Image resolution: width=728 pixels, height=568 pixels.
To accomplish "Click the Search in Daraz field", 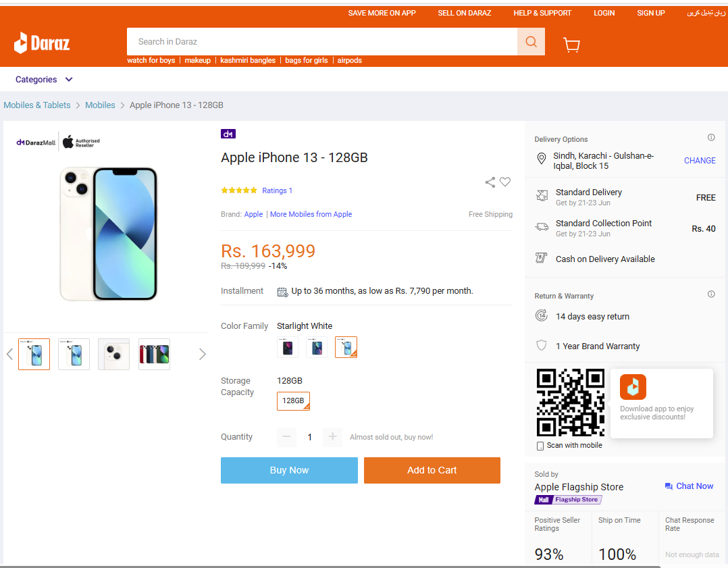I will 321,42.
